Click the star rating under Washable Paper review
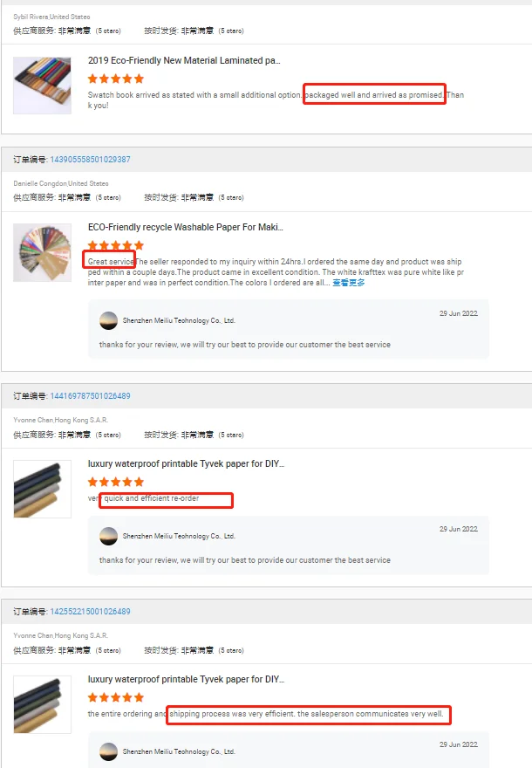The image size is (532, 768). pyautogui.click(x=116, y=245)
